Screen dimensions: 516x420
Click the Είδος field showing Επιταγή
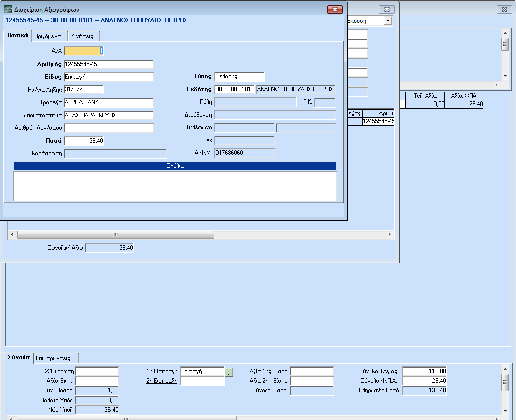coord(109,77)
